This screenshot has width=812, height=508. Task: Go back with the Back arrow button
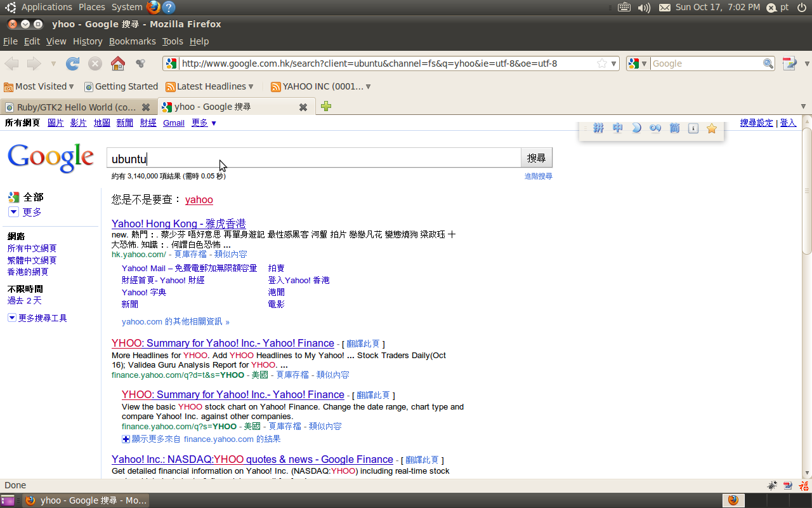coord(11,63)
